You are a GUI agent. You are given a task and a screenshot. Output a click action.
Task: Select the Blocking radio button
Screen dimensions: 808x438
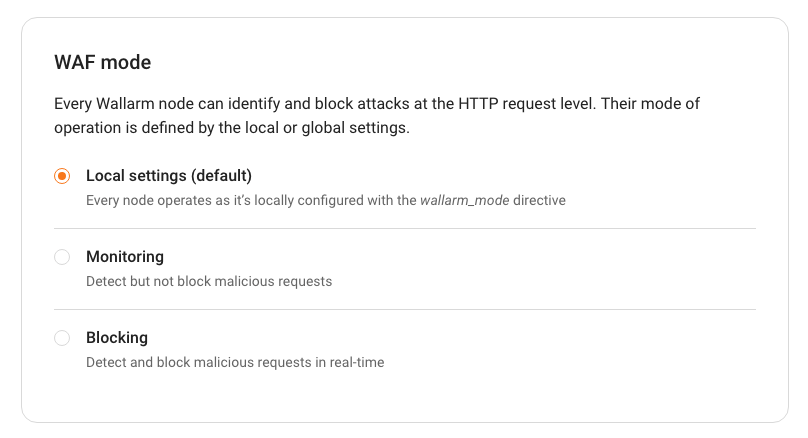point(62,338)
